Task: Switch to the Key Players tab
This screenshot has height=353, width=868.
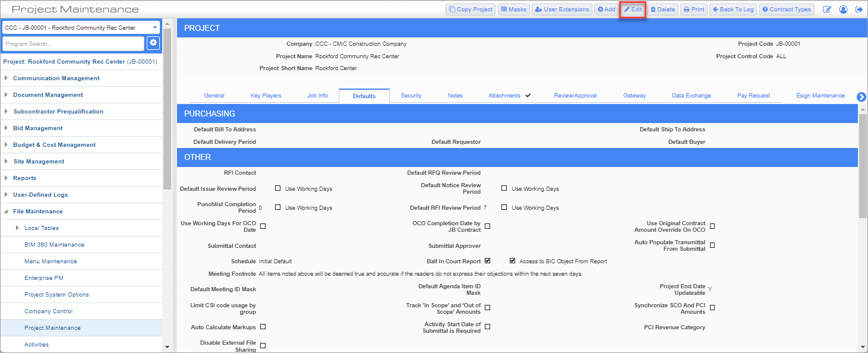Action: tap(266, 96)
